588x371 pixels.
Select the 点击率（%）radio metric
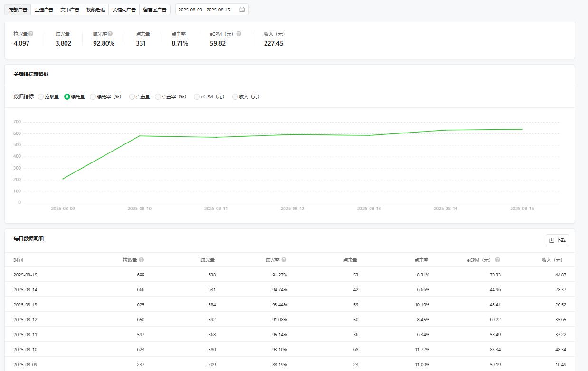[158, 97]
